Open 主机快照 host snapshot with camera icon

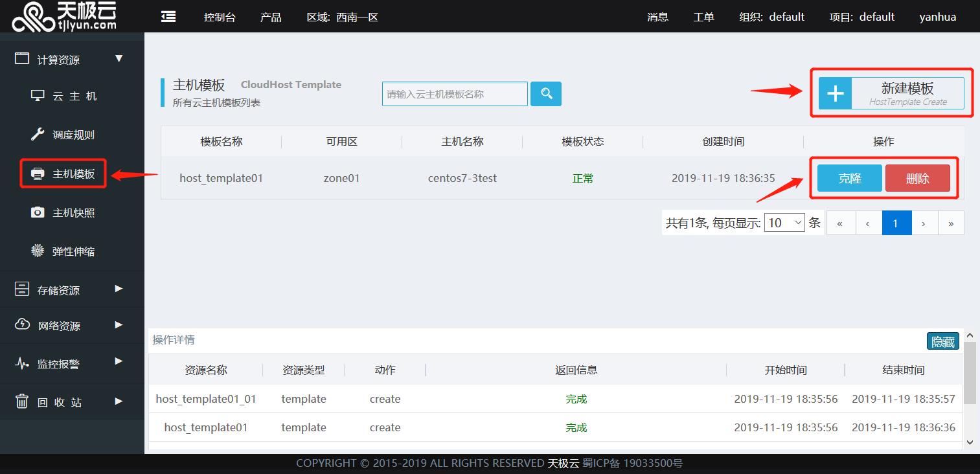[x=65, y=212]
